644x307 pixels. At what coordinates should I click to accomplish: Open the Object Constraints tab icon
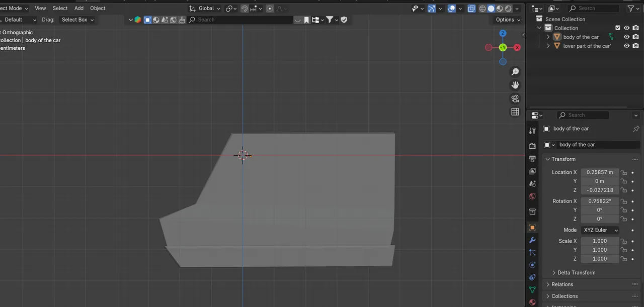(532, 277)
